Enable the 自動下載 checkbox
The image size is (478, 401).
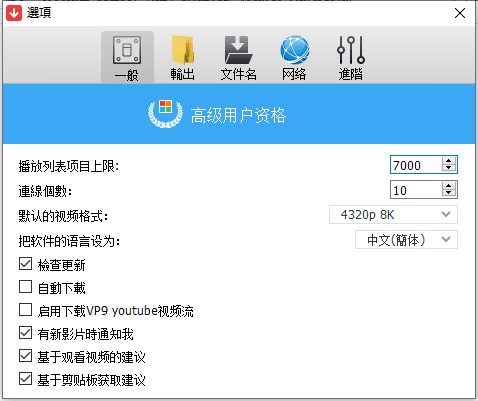tap(25, 287)
